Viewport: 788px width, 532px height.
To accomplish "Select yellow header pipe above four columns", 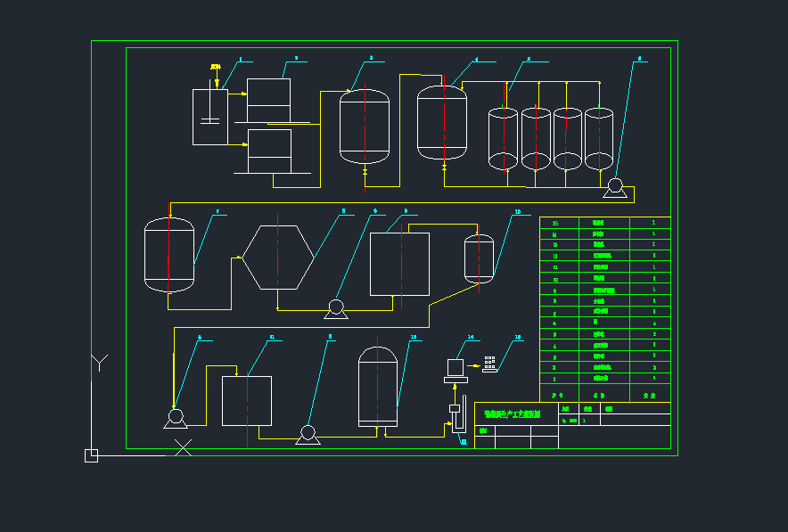I will (530, 82).
